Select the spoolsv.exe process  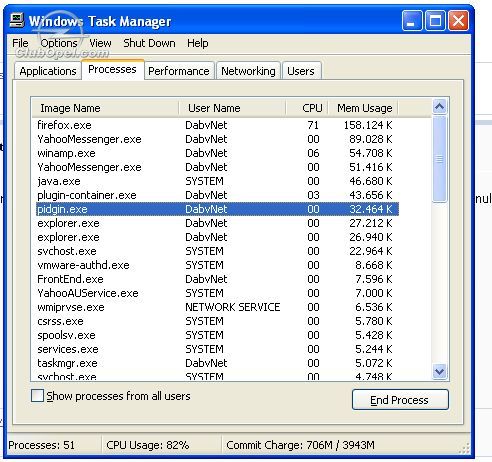click(217, 335)
